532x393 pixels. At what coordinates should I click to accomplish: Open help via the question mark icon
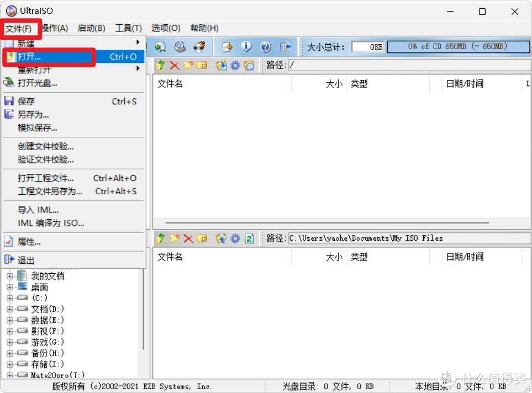[266, 47]
